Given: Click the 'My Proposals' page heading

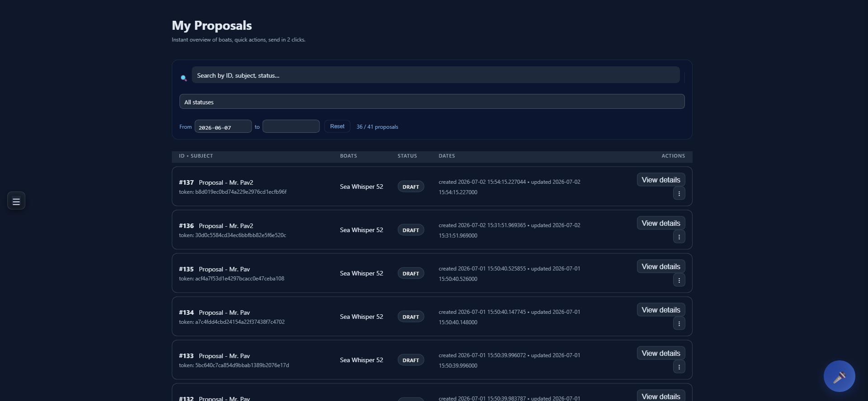Looking at the screenshot, I should click(212, 25).
